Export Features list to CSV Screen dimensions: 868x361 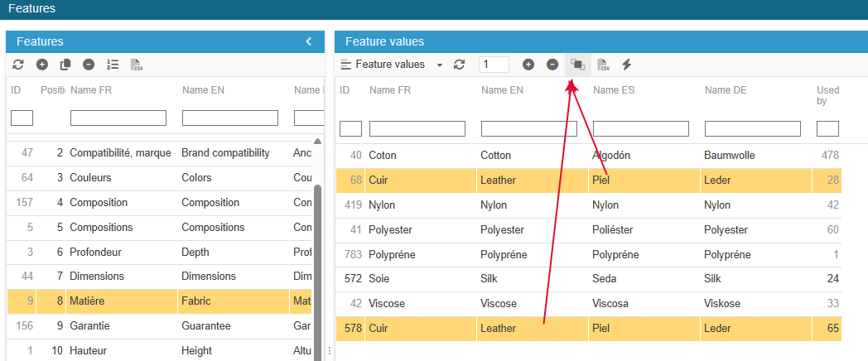coord(136,65)
